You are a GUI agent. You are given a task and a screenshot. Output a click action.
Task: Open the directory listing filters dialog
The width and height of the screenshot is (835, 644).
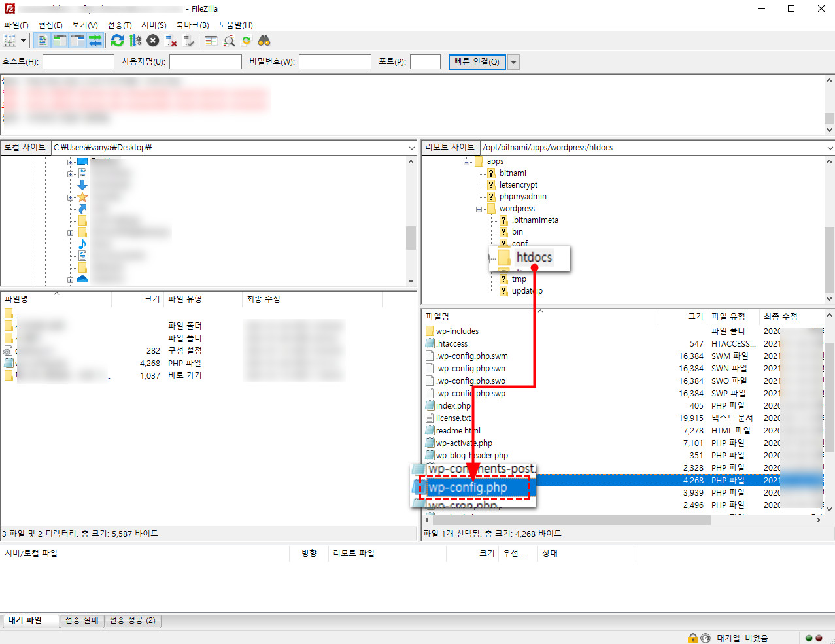point(211,41)
